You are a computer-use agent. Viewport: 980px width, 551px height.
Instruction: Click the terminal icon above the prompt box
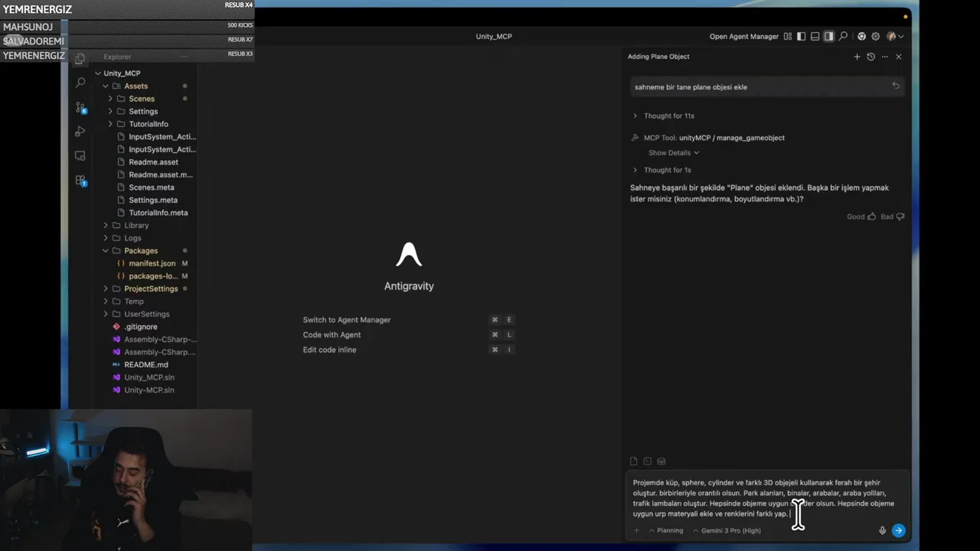(647, 461)
